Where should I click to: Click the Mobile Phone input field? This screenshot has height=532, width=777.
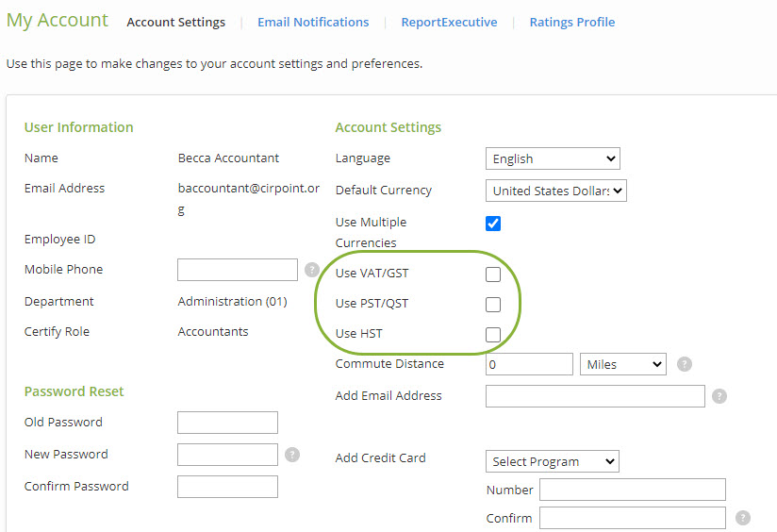(238, 270)
